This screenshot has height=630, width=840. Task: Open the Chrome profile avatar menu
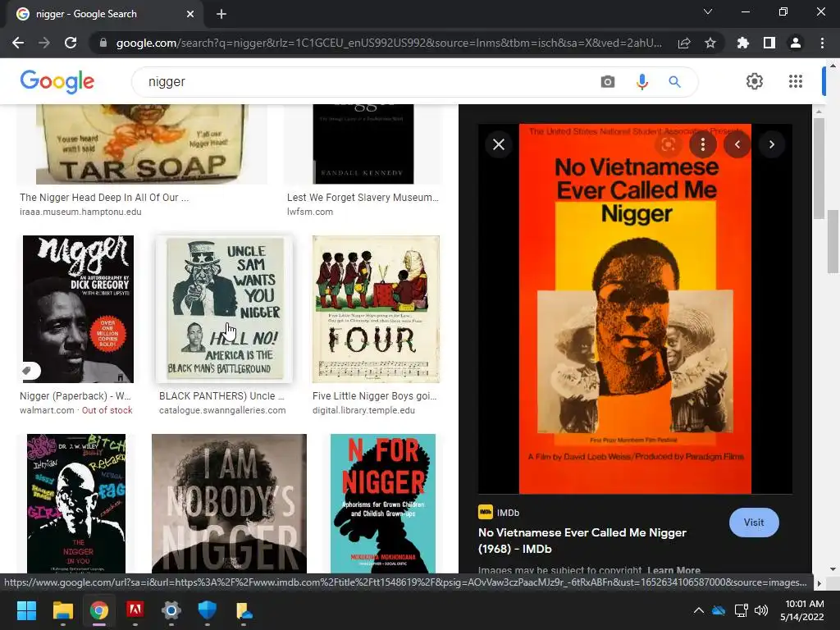[796, 43]
